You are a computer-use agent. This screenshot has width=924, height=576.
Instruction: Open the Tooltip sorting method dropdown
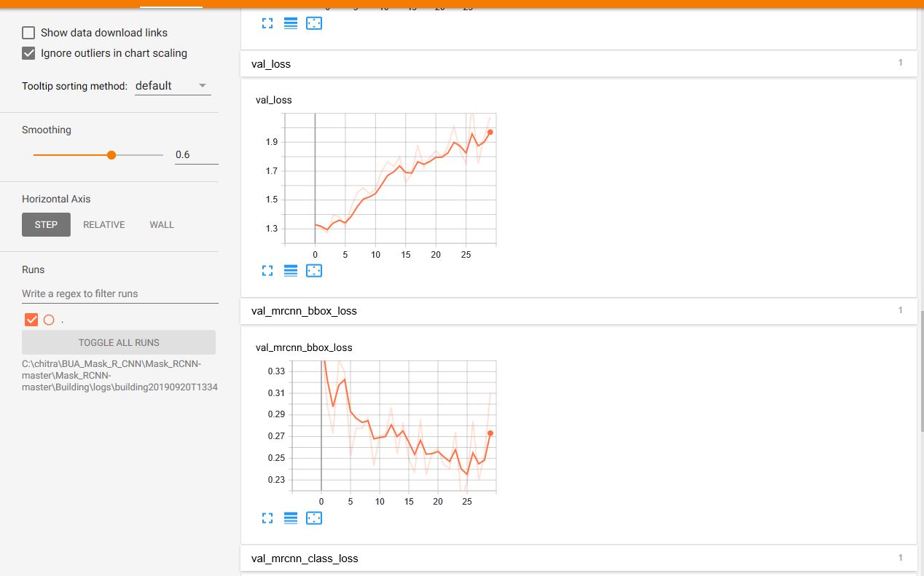tap(173, 86)
